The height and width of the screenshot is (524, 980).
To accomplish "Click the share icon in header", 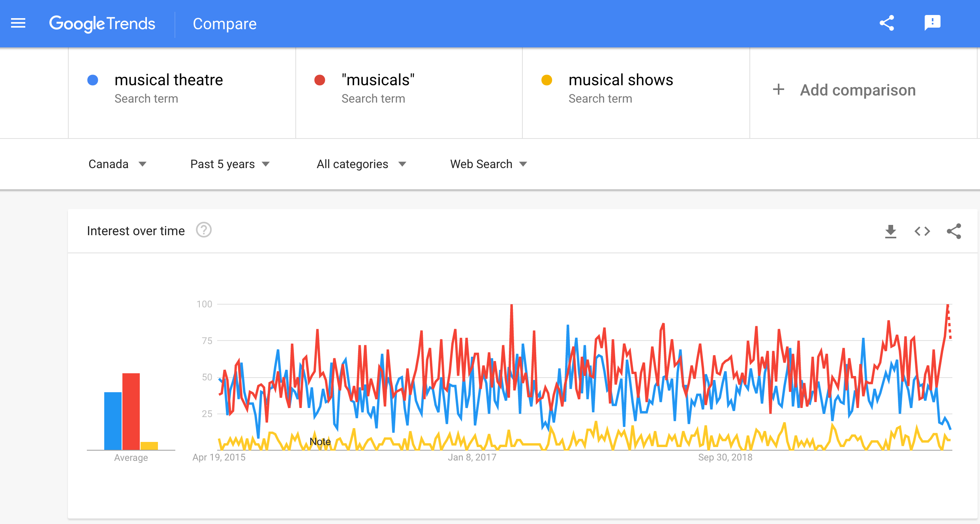I will [887, 23].
